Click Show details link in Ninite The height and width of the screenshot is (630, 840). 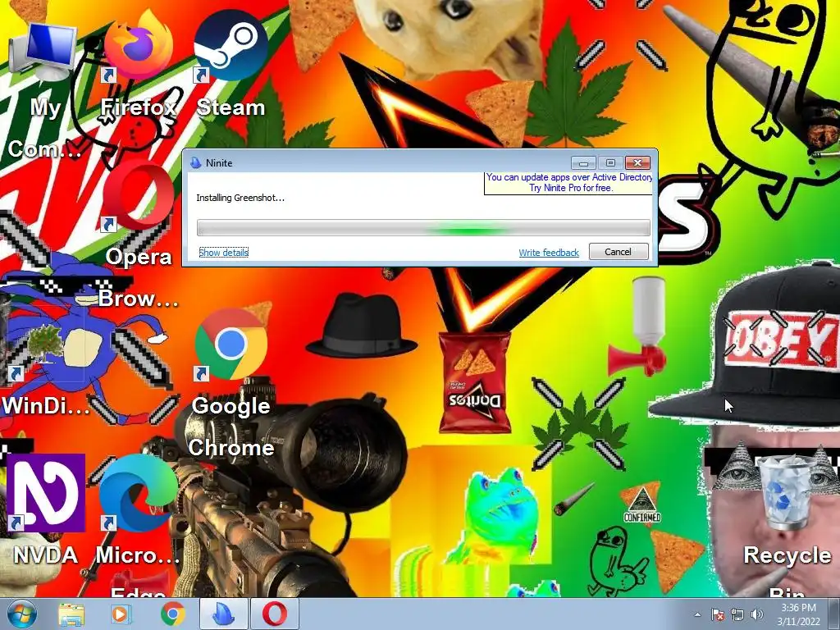point(223,253)
